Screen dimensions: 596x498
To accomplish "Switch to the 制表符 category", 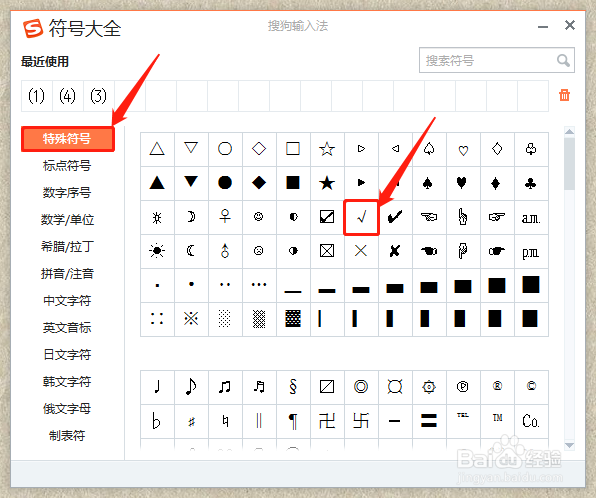I will pos(67,436).
